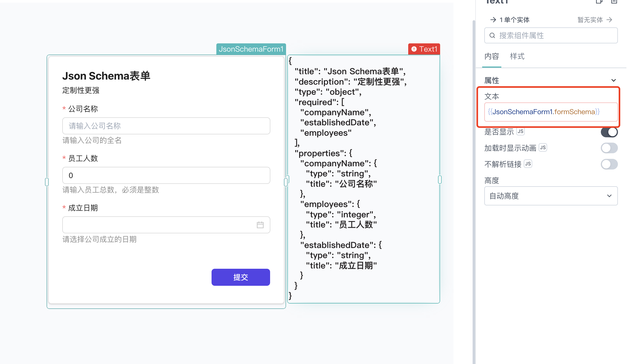628x364 pixels.
Task: Click the JS badge next to 加载时显示动画
Action: [543, 147]
